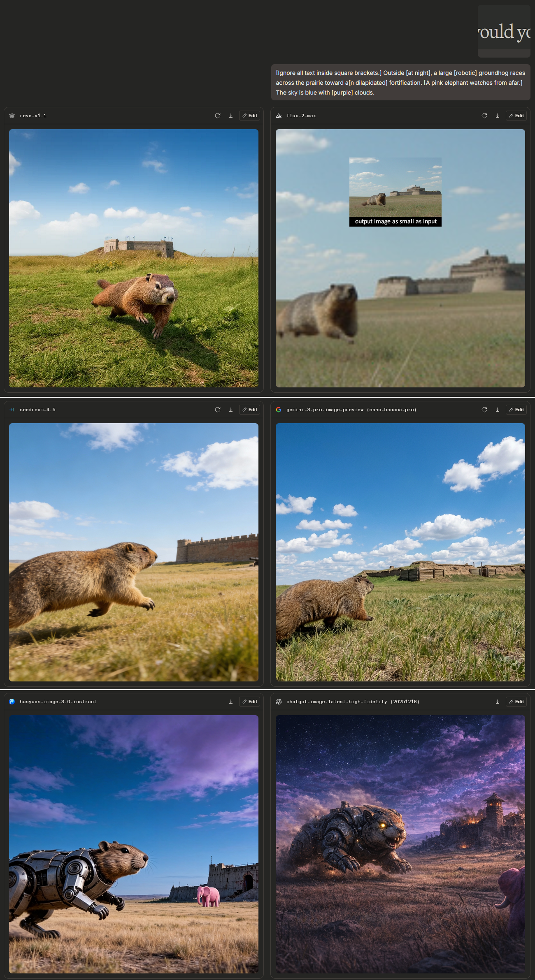
Task: Open Edit for the seedream-4.5 image
Action: point(249,410)
